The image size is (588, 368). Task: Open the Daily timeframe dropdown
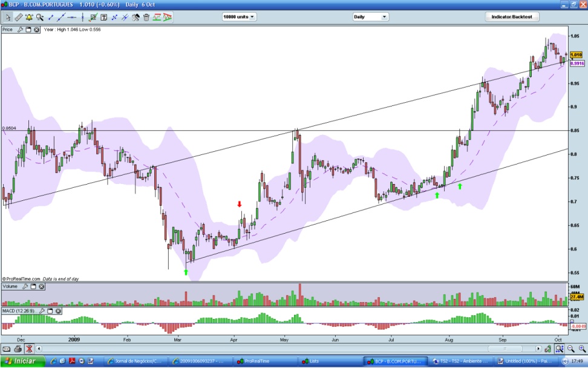370,17
